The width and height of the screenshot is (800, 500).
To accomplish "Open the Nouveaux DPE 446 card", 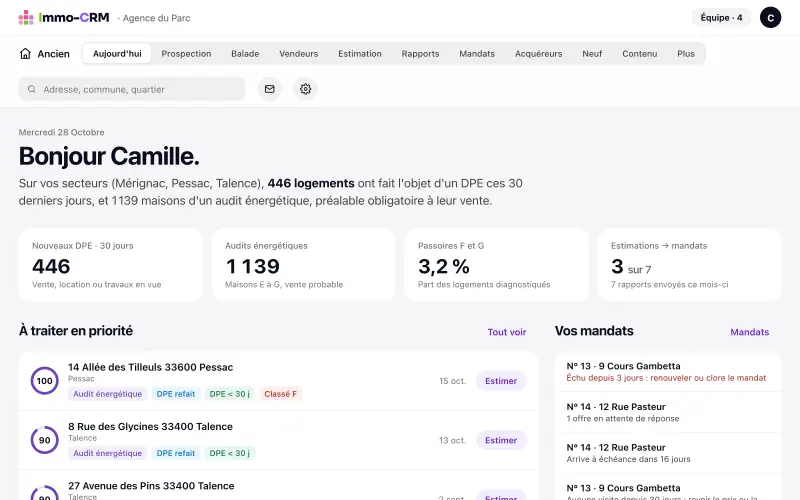I will pyautogui.click(x=111, y=265).
